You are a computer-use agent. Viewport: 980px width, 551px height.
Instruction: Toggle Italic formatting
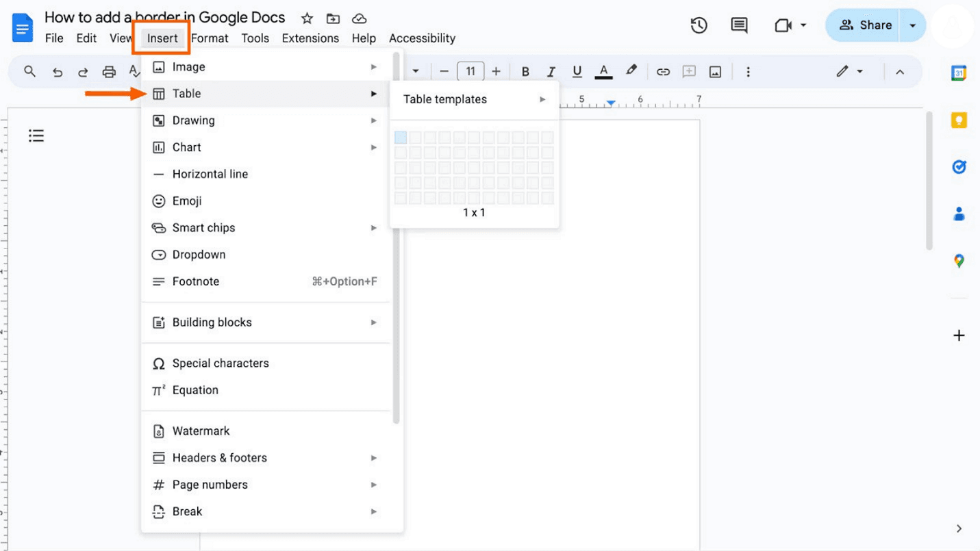(x=551, y=71)
